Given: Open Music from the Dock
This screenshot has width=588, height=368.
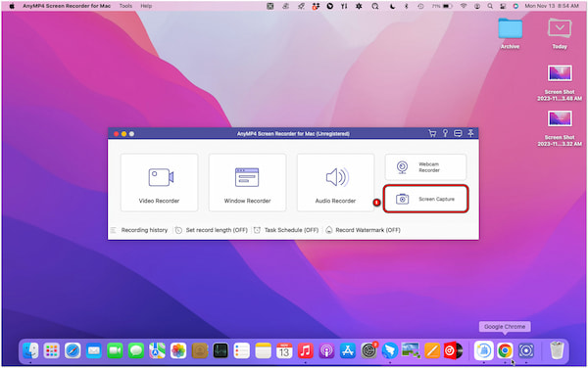Looking at the screenshot, I should [x=305, y=350].
